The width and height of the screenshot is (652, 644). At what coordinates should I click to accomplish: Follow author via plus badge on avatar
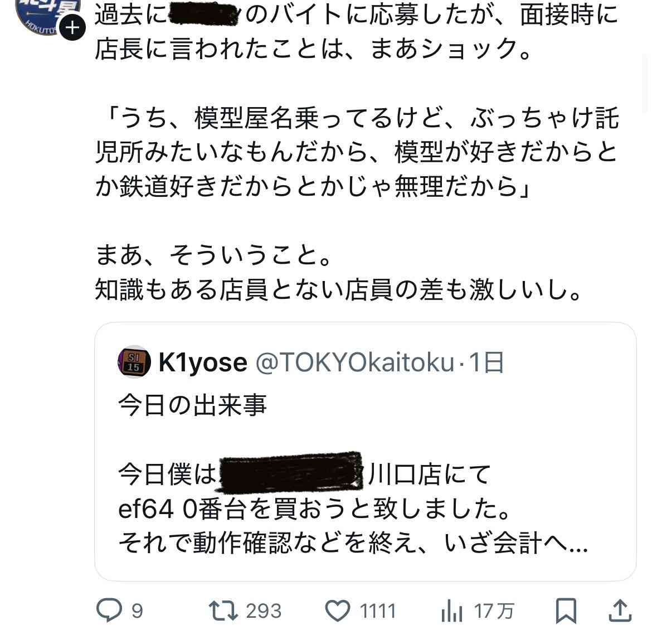point(71,27)
